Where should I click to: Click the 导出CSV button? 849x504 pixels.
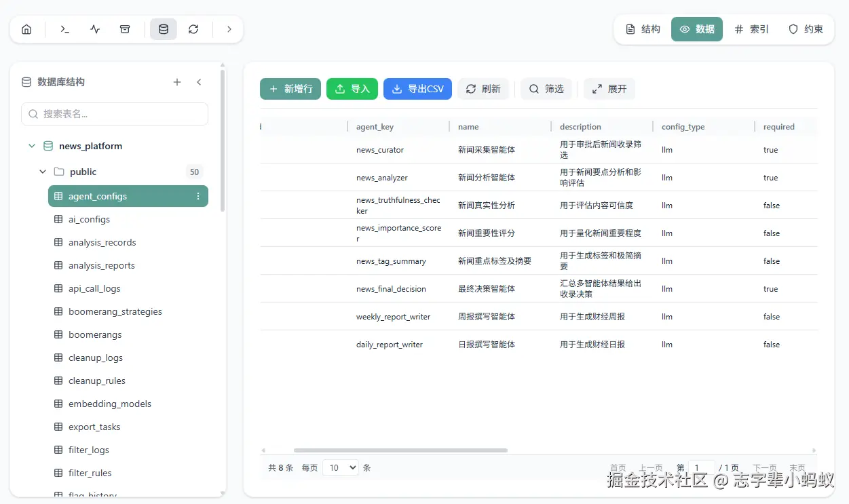417,89
